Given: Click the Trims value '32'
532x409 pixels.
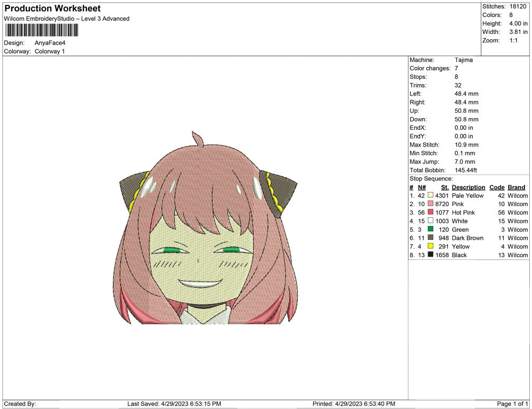Looking at the screenshot, I should (458, 85).
